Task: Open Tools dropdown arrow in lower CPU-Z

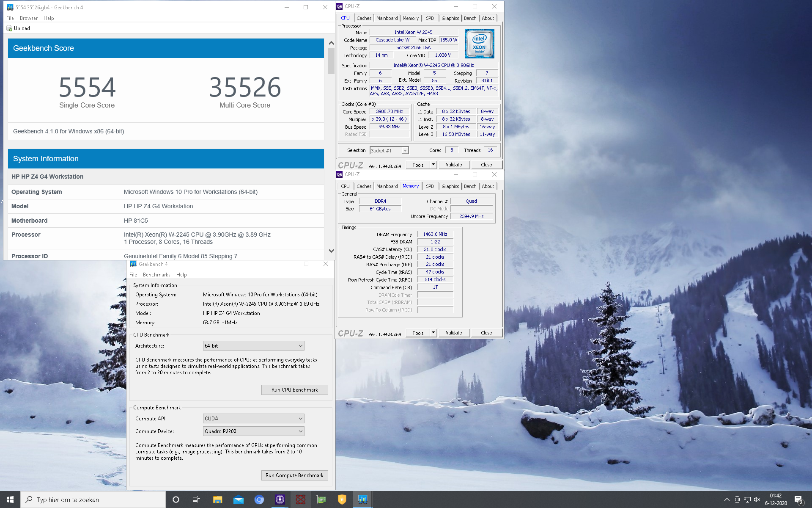Action: pos(433,333)
